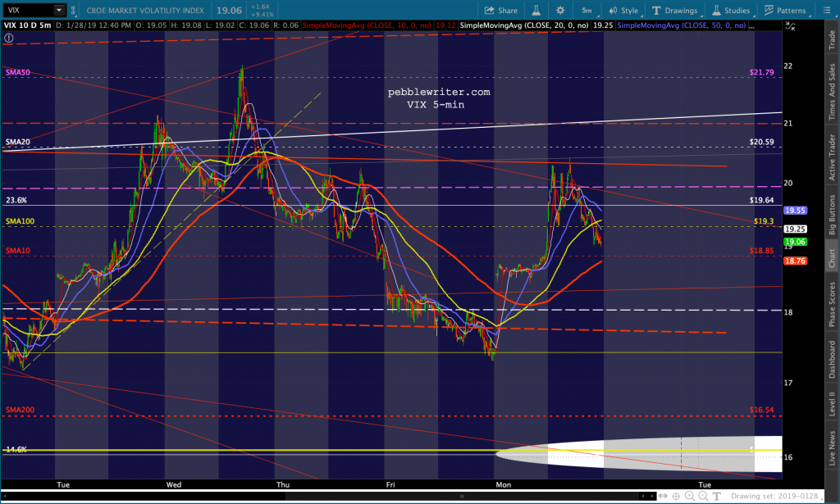The height and width of the screenshot is (504, 840).
Task: Open chart settings gear icon
Action: click(x=560, y=10)
